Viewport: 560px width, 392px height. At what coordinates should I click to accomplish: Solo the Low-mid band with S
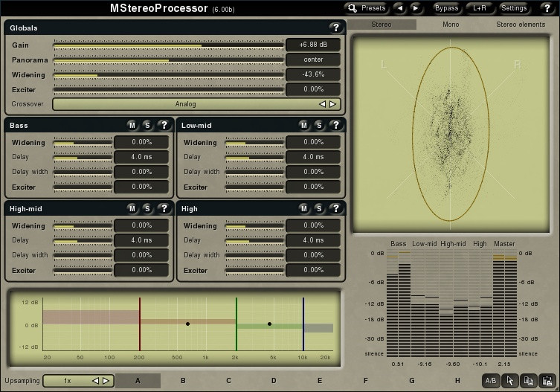(319, 126)
